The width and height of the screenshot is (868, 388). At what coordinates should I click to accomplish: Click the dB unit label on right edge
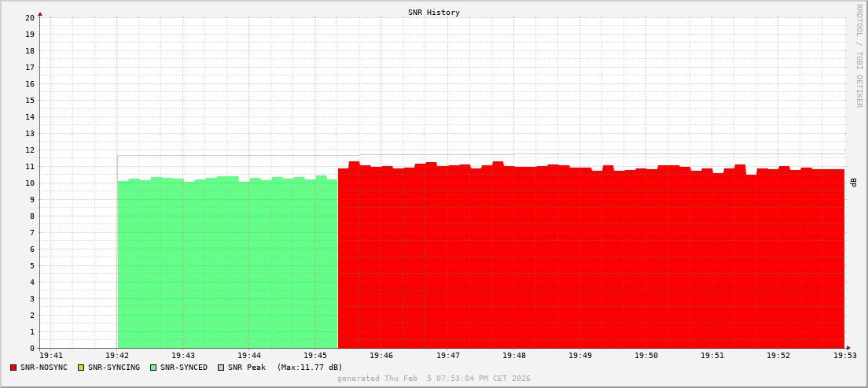point(854,182)
